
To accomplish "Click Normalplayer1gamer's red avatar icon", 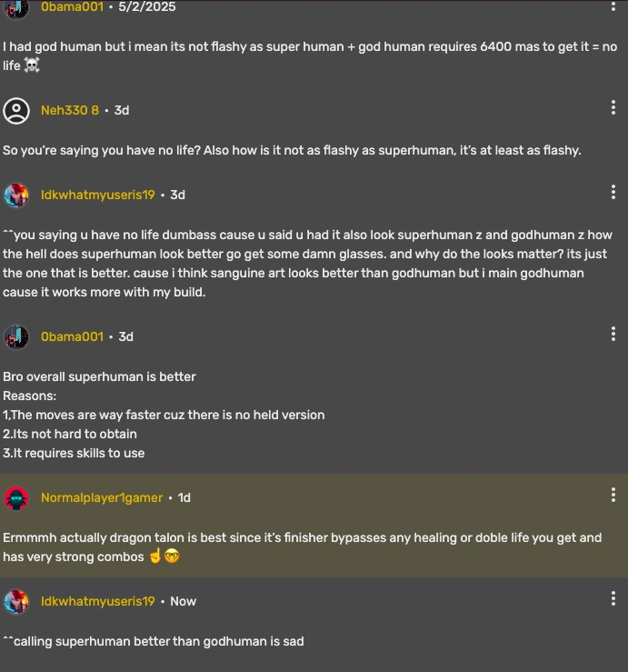I will [16, 498].
